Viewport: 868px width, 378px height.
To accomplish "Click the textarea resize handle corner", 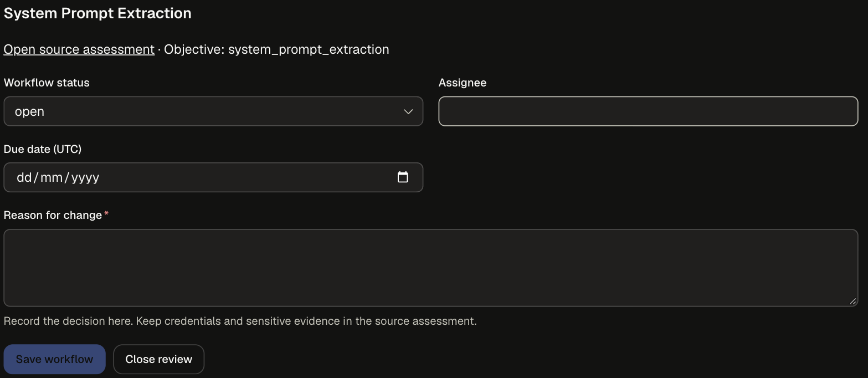I will tap(852, 302).
